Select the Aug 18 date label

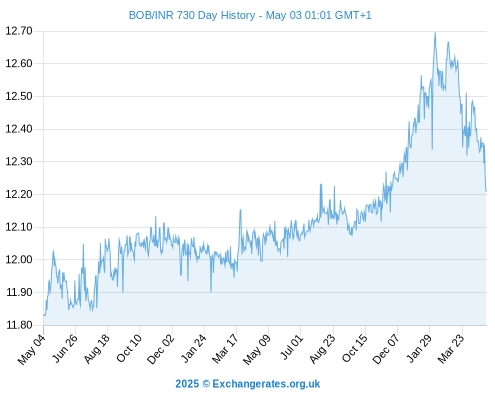pos(97,349)
